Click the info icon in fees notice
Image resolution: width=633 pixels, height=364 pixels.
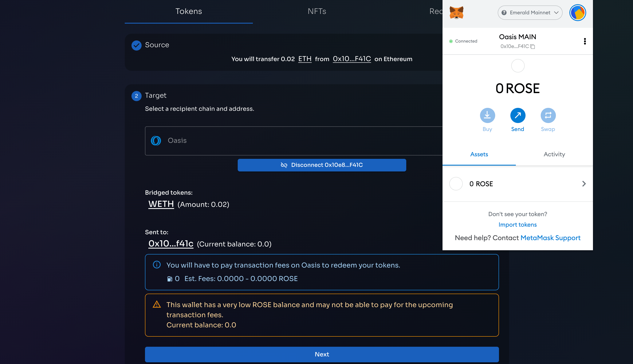coord(157,265)
